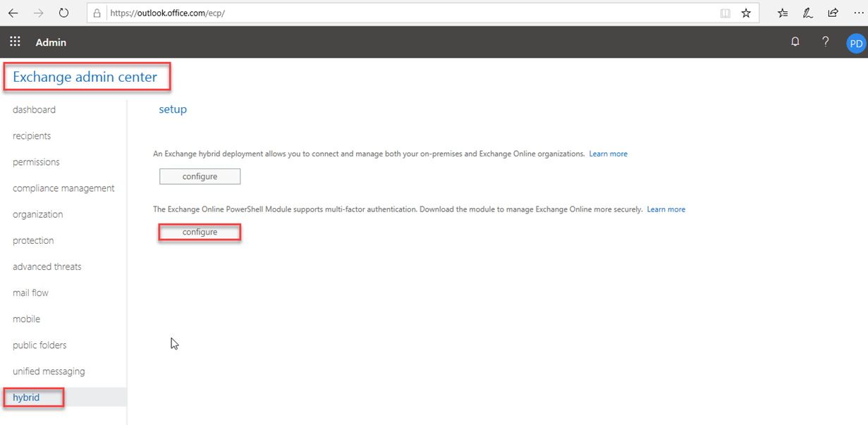Open the recipients section

[x=32, y=136]
